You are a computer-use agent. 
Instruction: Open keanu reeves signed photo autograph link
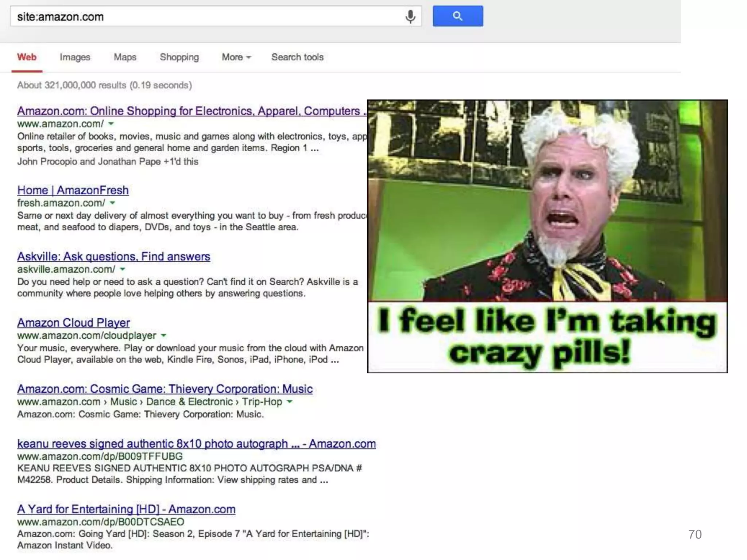[196, 444]
